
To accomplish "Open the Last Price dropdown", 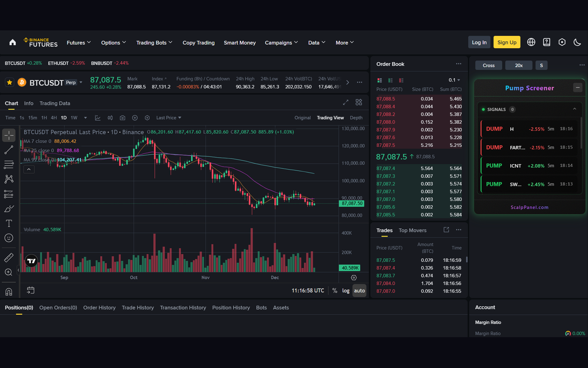I will point(169,118).
